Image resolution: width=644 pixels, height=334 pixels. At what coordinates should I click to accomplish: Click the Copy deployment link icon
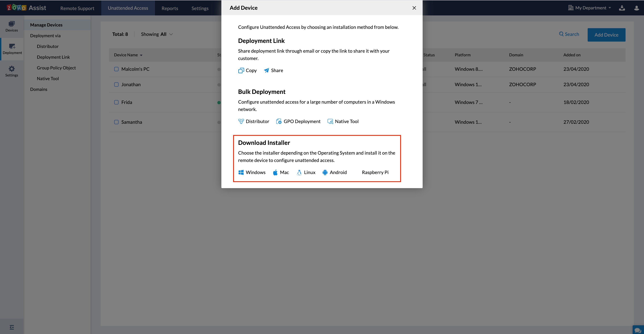241,70
